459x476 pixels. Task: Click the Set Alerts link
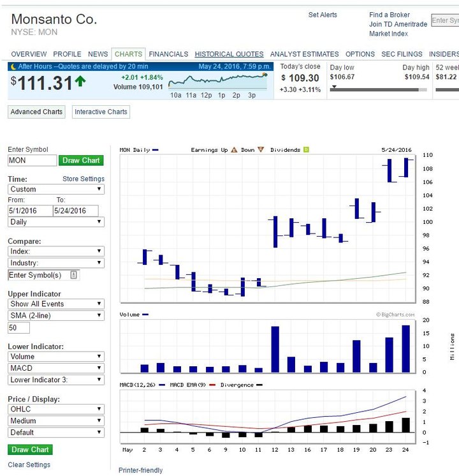[323, 15]
